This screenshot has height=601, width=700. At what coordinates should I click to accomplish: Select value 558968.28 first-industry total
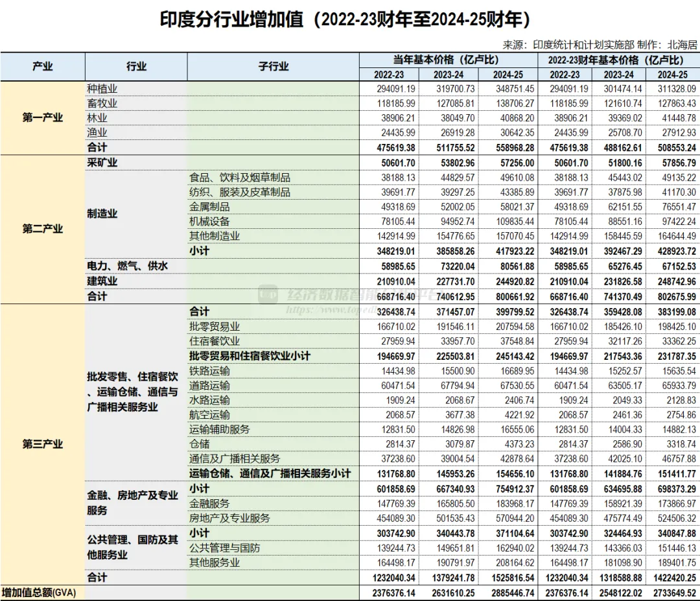tap(515, 148)
